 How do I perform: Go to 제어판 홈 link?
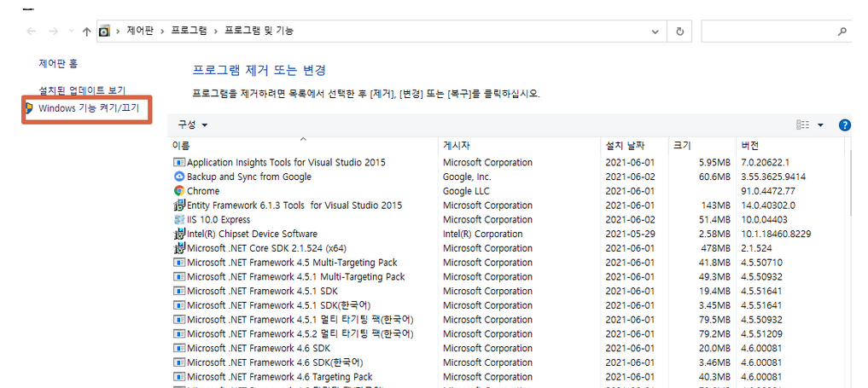[x=58, y=63]
